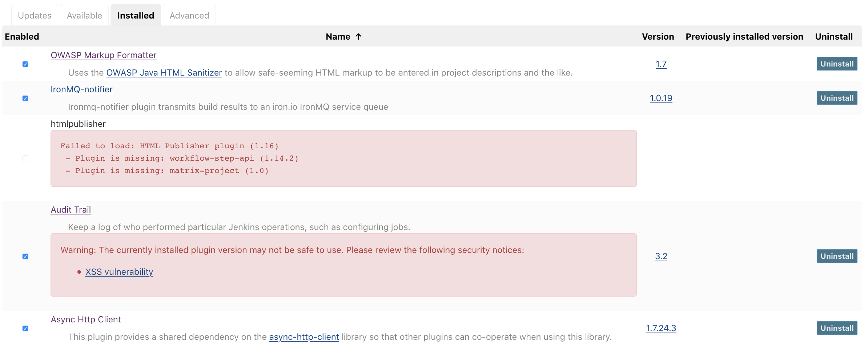Follow the async-http-client library link

pyautogui.click(x=304, y=337)
